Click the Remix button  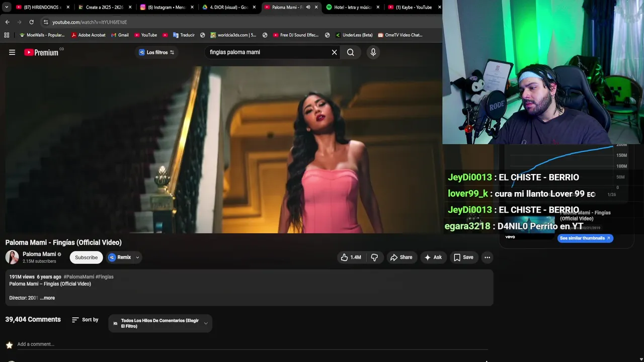tap(120, 257)
